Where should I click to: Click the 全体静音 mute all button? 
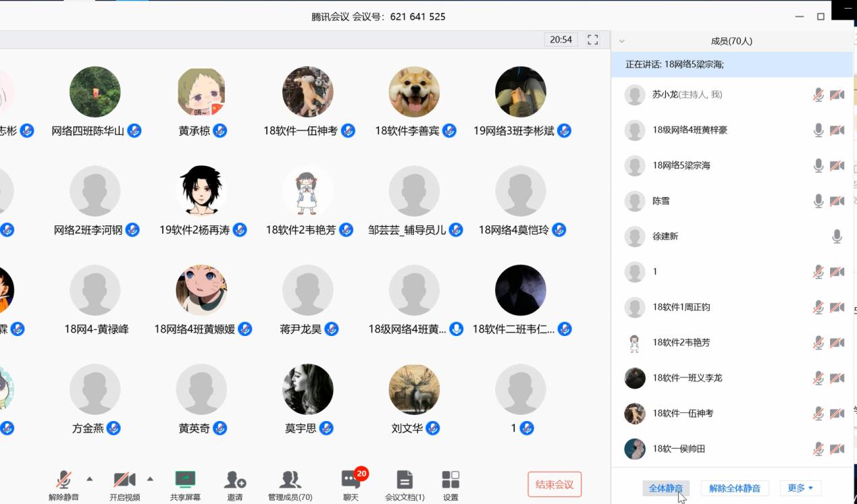tap(666, 488)
